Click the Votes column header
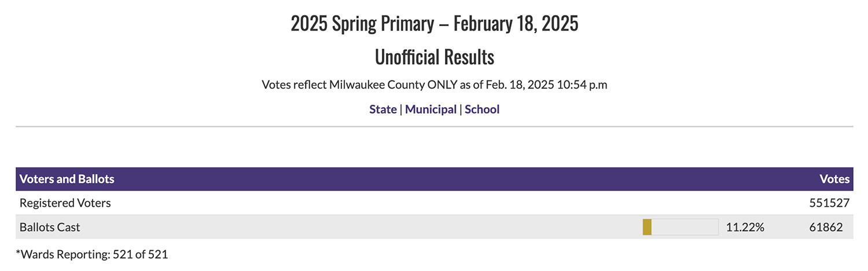 (x=834, y=179)
